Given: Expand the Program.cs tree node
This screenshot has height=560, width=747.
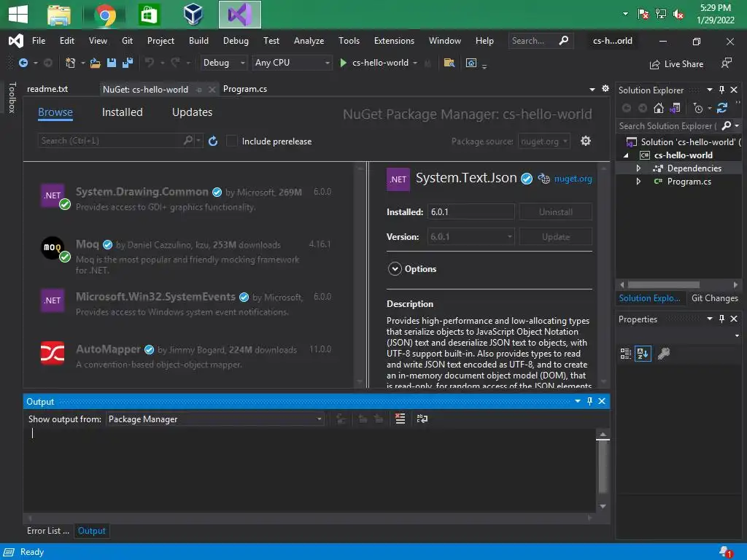Looking at the screenshot, I should click(x=638, y=182).
